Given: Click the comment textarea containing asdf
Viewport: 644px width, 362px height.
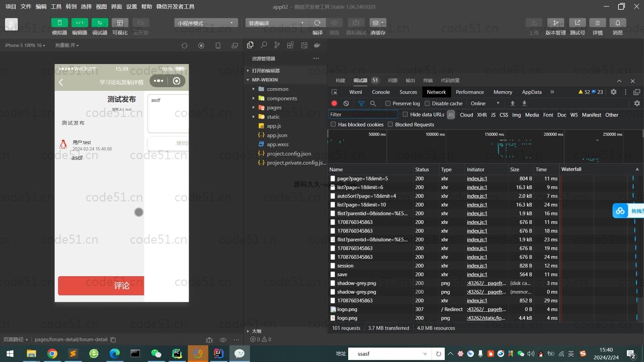Looking at the screenshot, I should click(168, 114).
